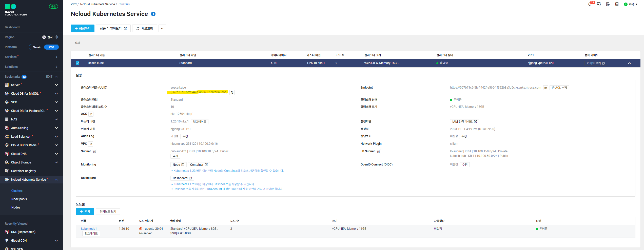
Task: Open the kube-node1 node pool link
Action: pyautogui.click(x=89, y=228)
